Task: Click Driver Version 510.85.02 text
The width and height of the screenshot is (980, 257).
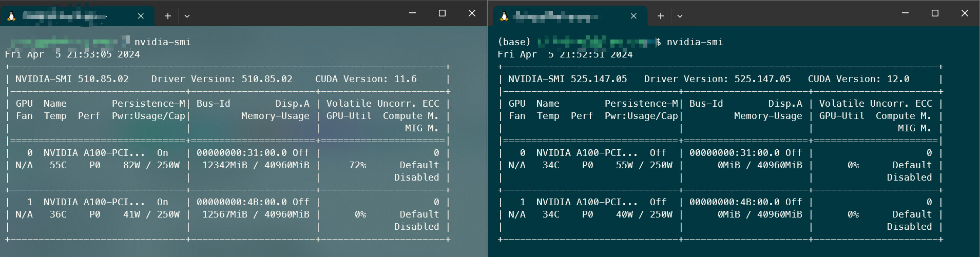Action: click(222, 79)
